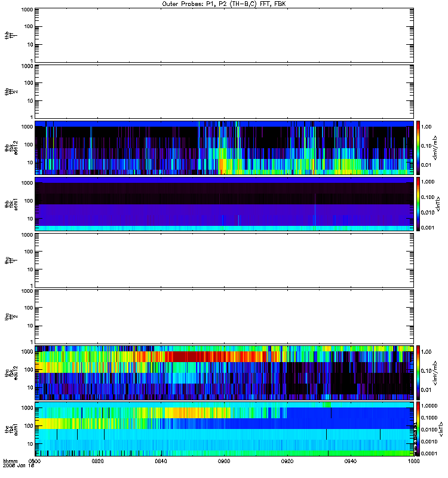The height and width of the screenshot is (478, 448).
Task: Select the 'thc fbk scm1' axis label
Action: click(x=11, y=429)
